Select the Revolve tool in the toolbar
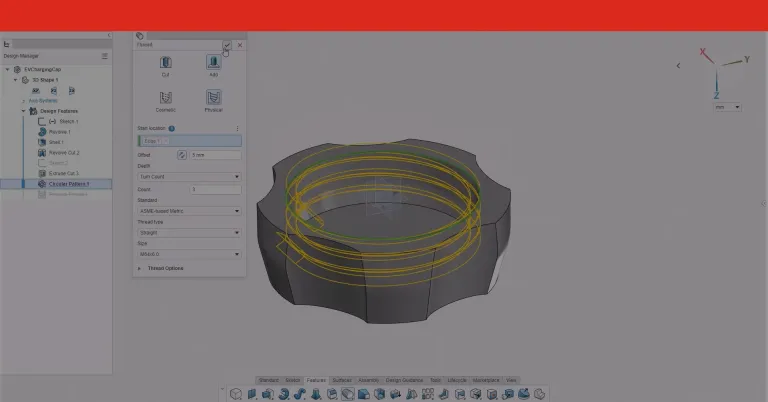The image size is (768, 402). [x=284, y=394]
